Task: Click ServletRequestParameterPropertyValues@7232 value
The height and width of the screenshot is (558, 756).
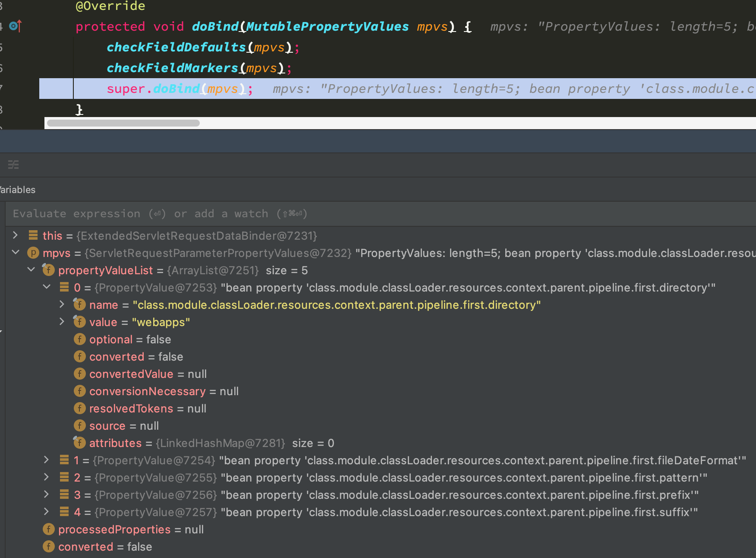Action: 218,253
